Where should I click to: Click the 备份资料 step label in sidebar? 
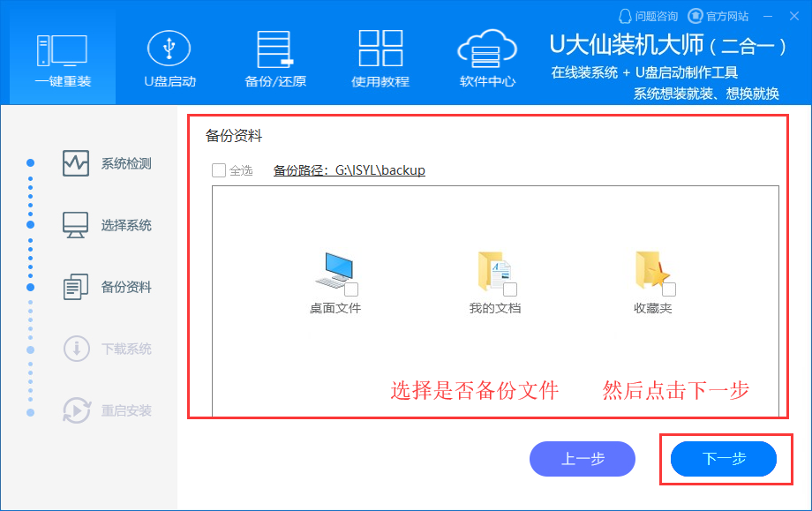(x=126, y=288)
